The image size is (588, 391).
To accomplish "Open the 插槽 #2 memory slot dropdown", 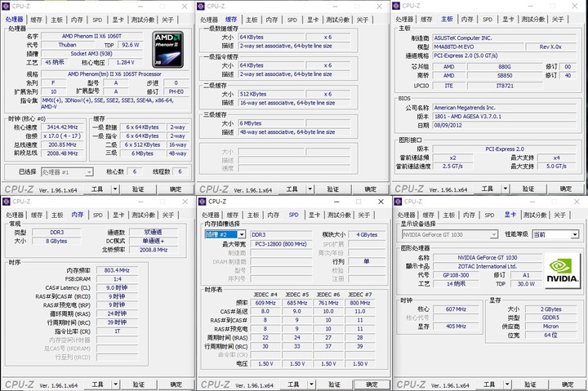I will (225, 234).
